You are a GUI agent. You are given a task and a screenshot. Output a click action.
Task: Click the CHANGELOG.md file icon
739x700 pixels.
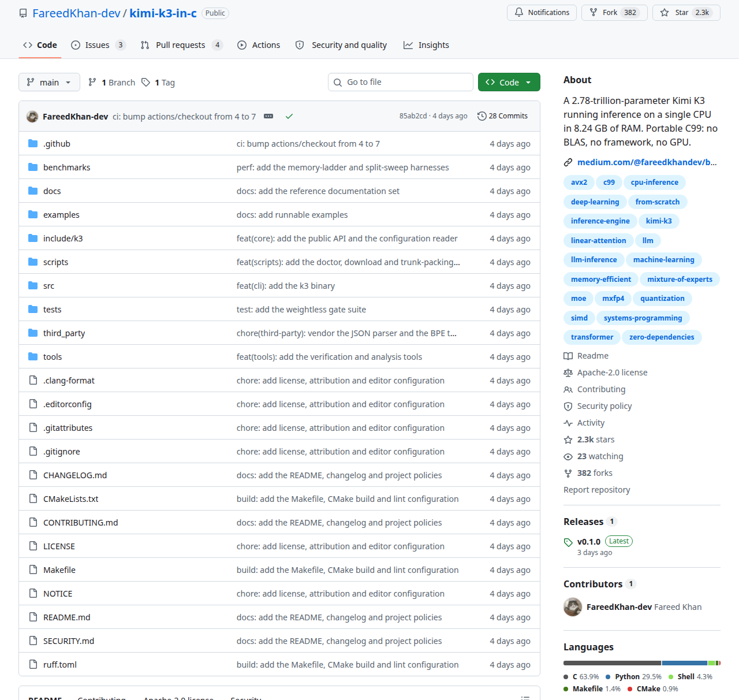pos(33,475)
